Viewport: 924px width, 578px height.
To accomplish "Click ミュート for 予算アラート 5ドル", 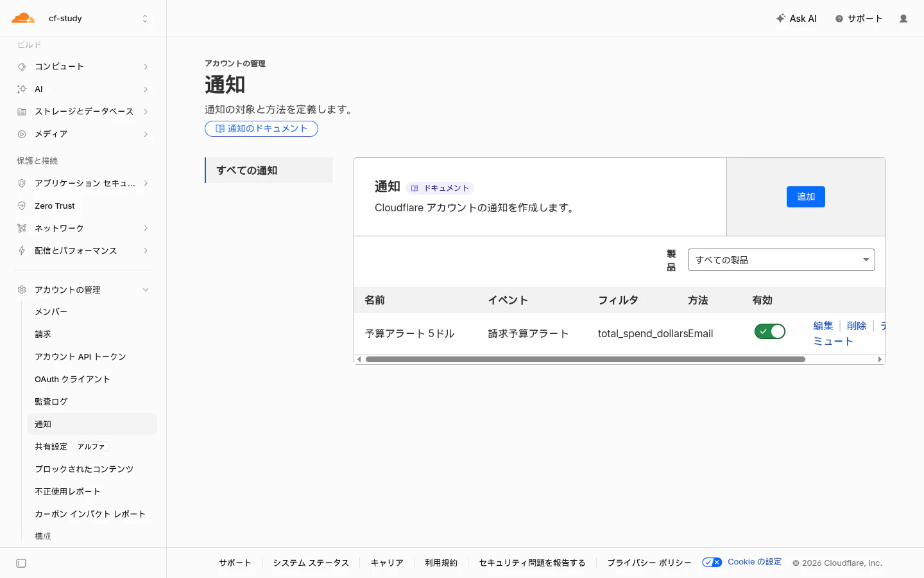I will (x=833, y=341).
